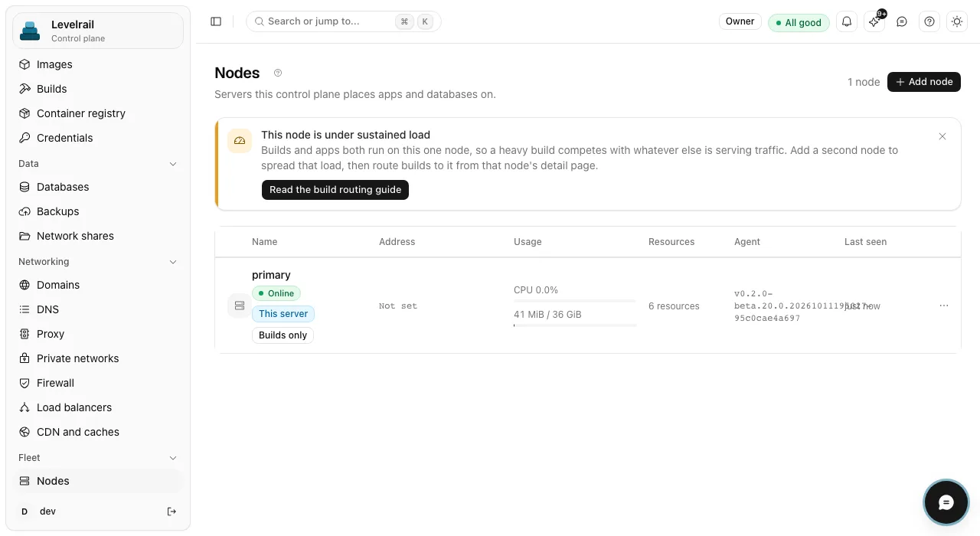Open the notifications bell
The width and height of the screenshot is (980, 536).
847,21
